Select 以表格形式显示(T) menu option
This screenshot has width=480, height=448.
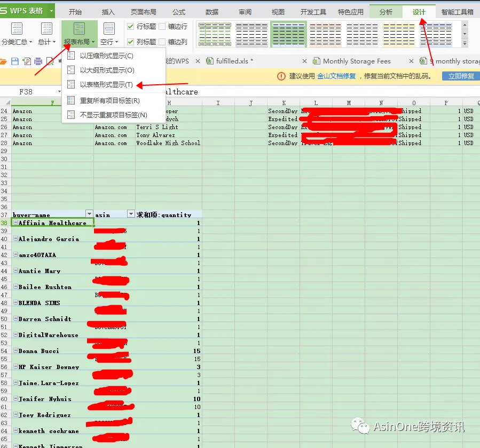pyautogui.click(x=106, y=85)
